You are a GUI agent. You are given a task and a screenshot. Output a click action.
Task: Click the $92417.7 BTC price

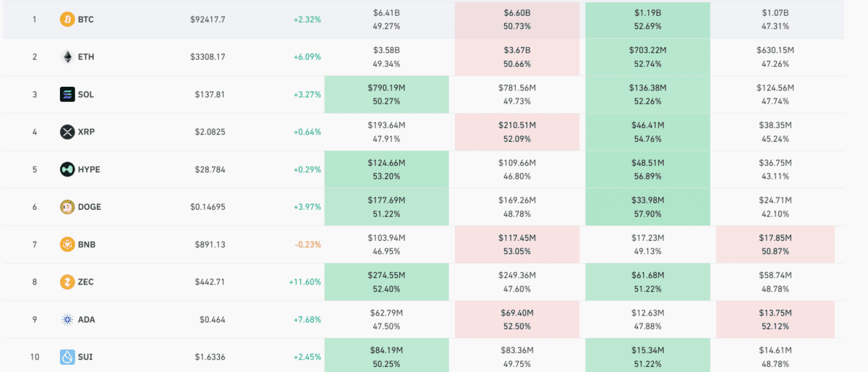[x=207, y=20]
